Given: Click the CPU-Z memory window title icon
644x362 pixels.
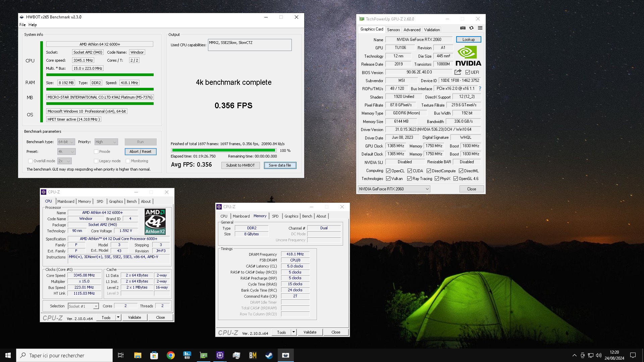Looking at the screenshot, I should click(219, 207).
